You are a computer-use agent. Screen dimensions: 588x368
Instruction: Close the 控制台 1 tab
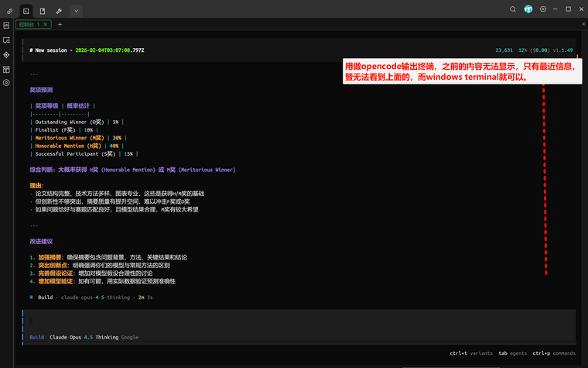46,25
